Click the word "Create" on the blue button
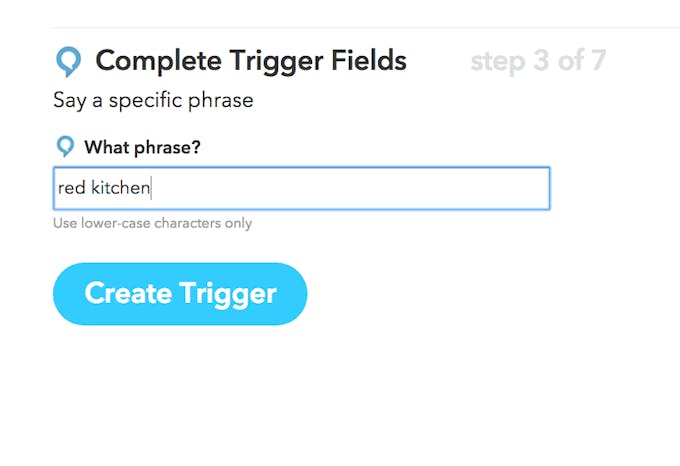This screenshot has height=466, width=680. (x=128, y=293)
